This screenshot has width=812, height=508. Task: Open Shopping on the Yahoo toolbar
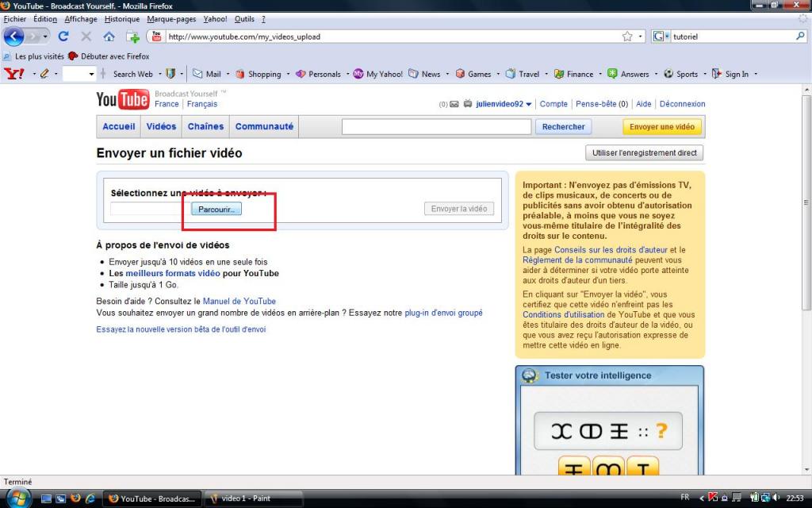click(x=259, y=74)
